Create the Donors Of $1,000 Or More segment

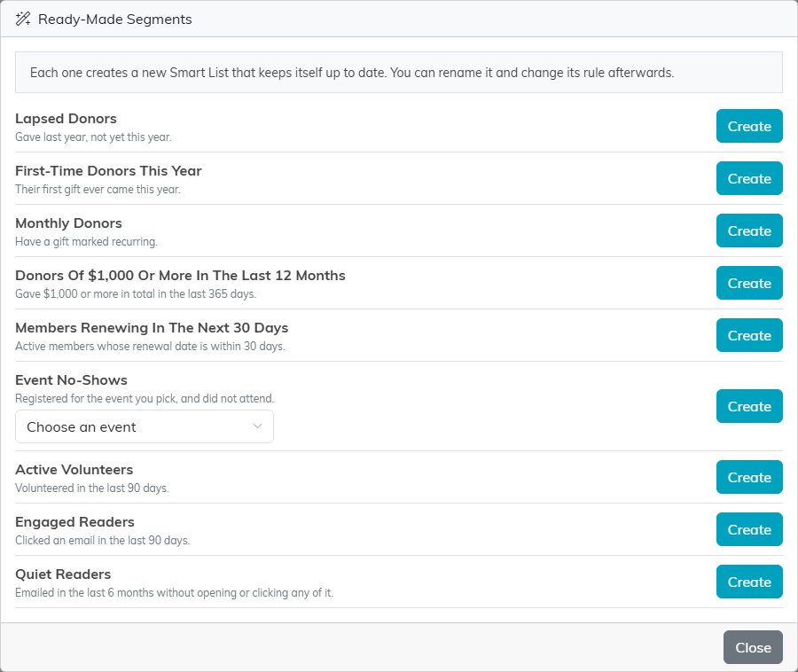pyautogui.click(x=749, y=284)
